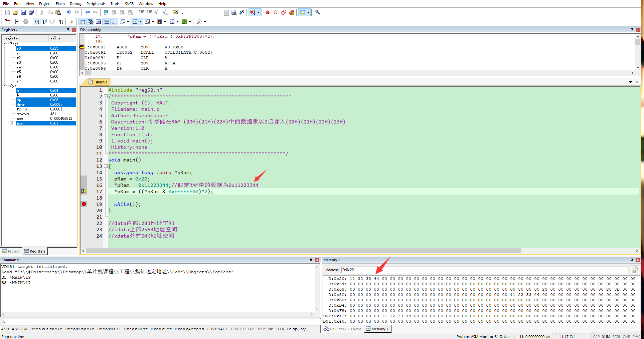Open the Watch Windows dropdown arrow

click(128, 22)
